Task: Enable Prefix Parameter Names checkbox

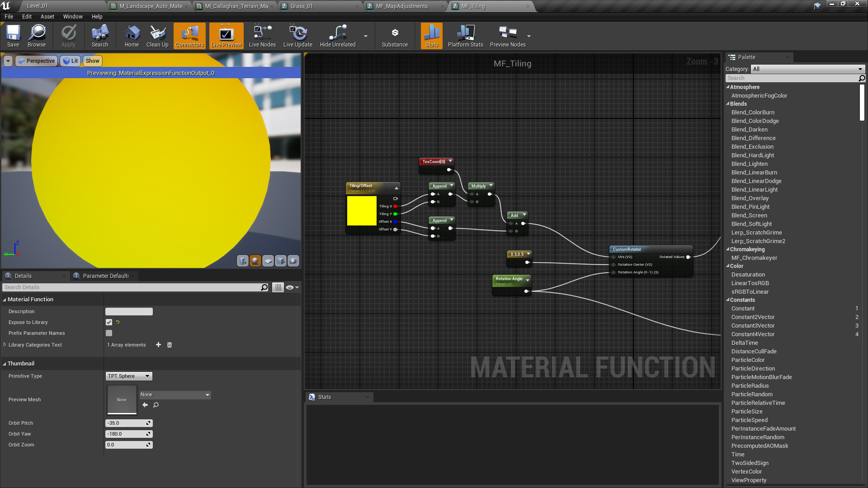Action: pyautogui.click(x=109, y=333)
